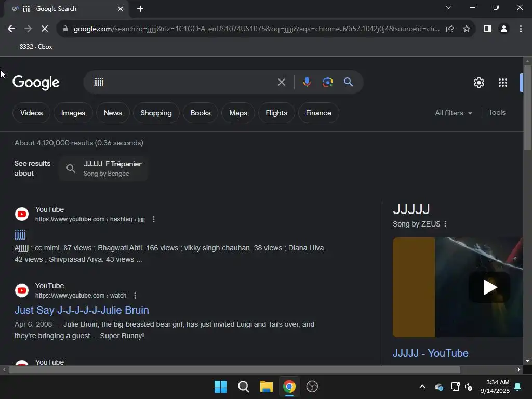The width and height of the screenshot is (532, 399).
Task: Click the YouTube favicon of hashtag result
Action: click(x=22, y=214)
